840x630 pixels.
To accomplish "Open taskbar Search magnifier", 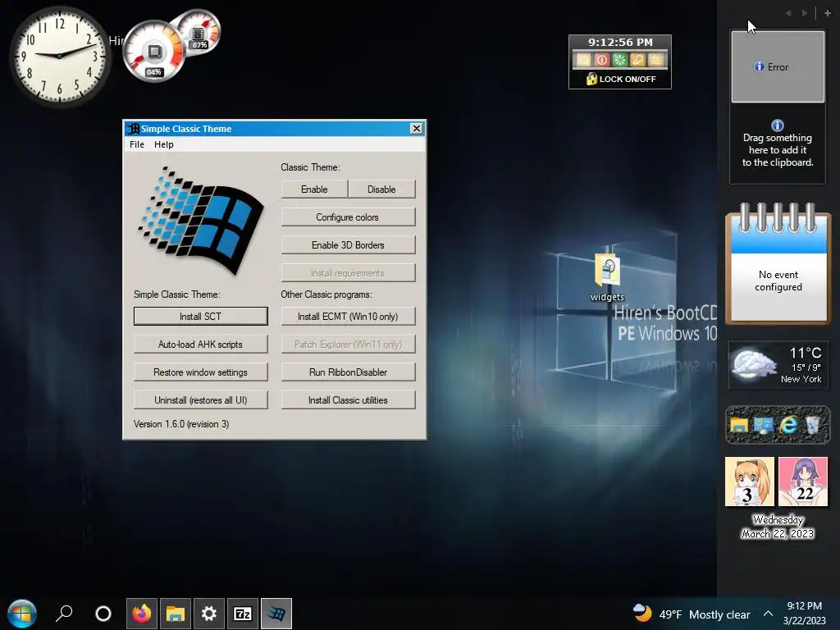I will coord(64,614).
